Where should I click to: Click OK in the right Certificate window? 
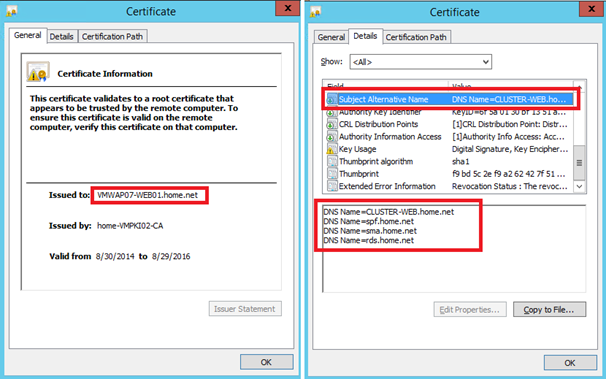[x=570, y=363]
